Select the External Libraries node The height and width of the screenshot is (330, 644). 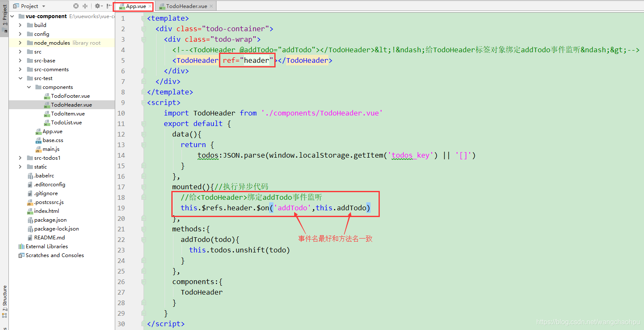click(46, 247)
